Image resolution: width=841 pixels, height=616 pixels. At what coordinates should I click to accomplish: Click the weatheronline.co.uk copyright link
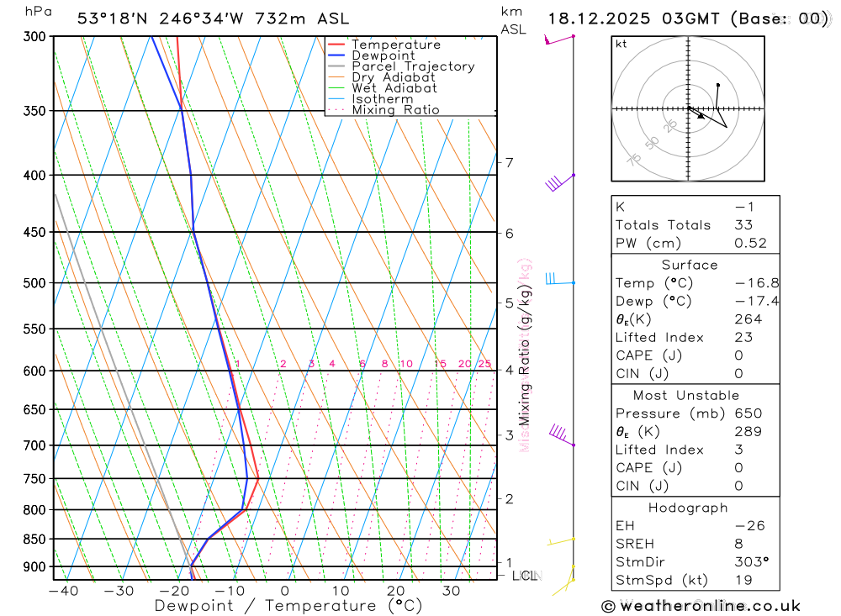(701, 606)
